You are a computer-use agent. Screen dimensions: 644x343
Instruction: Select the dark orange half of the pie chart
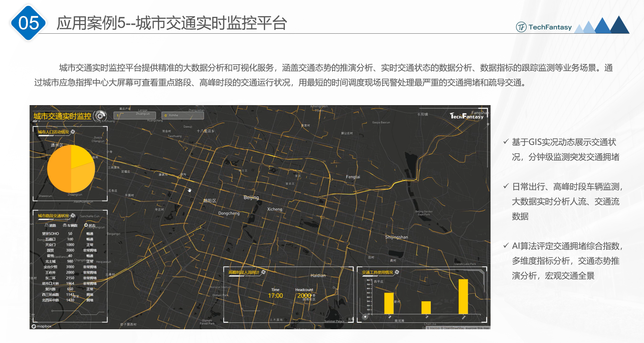(59, 169)
